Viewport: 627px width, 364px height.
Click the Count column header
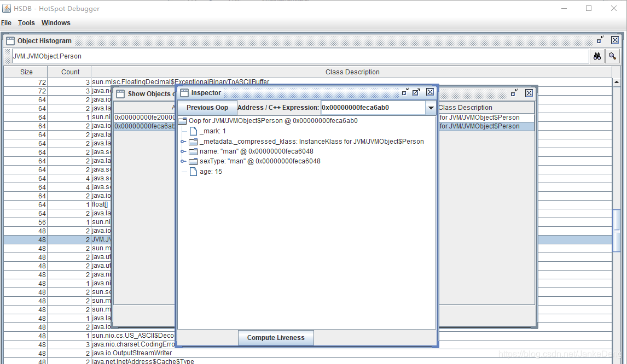coord(70,72)
